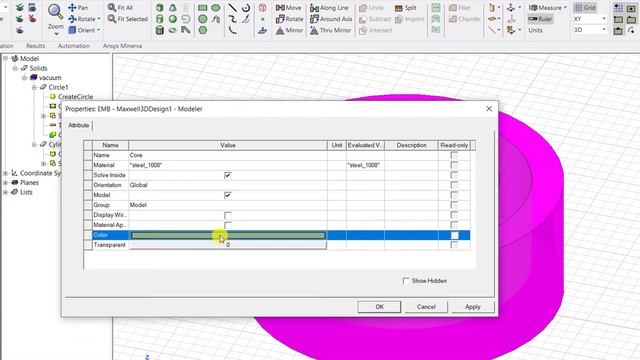Draw a regular polyhedron solid
The image size is (640, 360).
(x=160, y=30)
